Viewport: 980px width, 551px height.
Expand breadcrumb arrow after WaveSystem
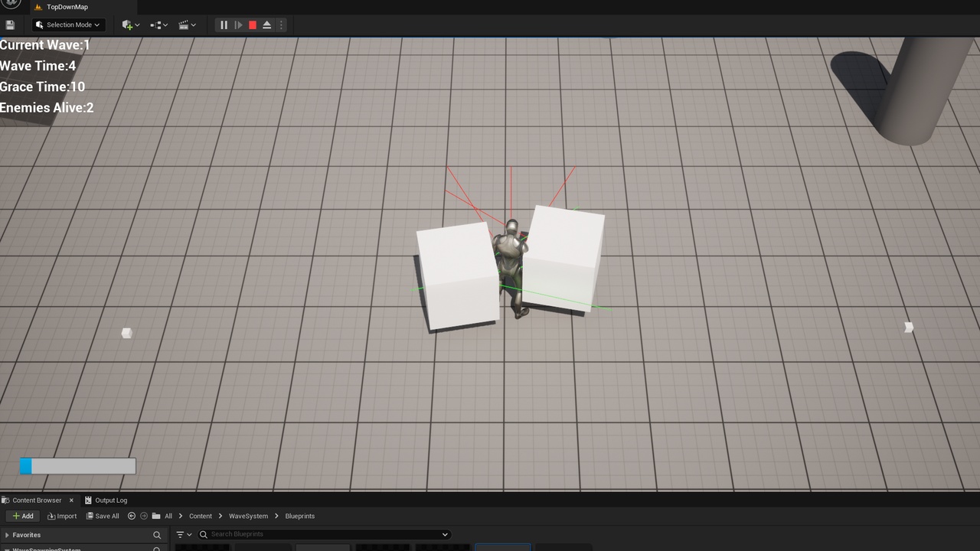coord(276,516)
